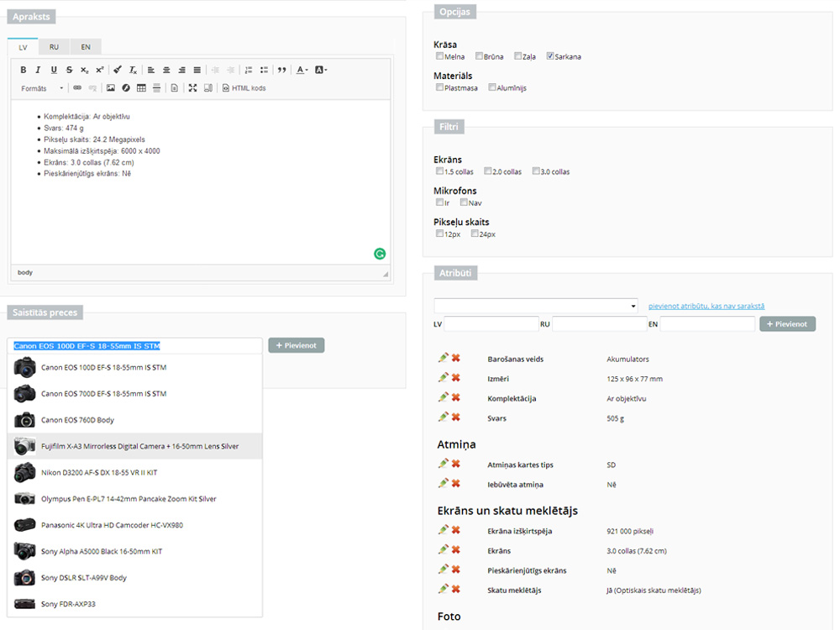Image resolution: width=840 pixels, height=630 pixels.
Task: Switch to the EN language tab
Action: click(86, 47)
